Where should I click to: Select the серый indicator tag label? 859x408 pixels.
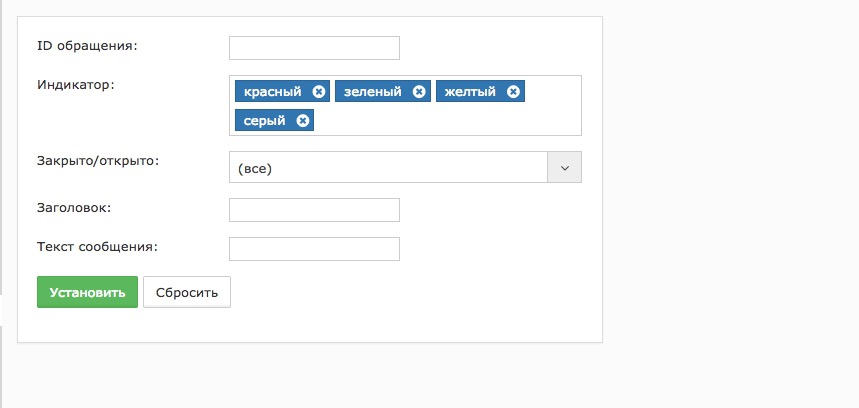(265, 120)
